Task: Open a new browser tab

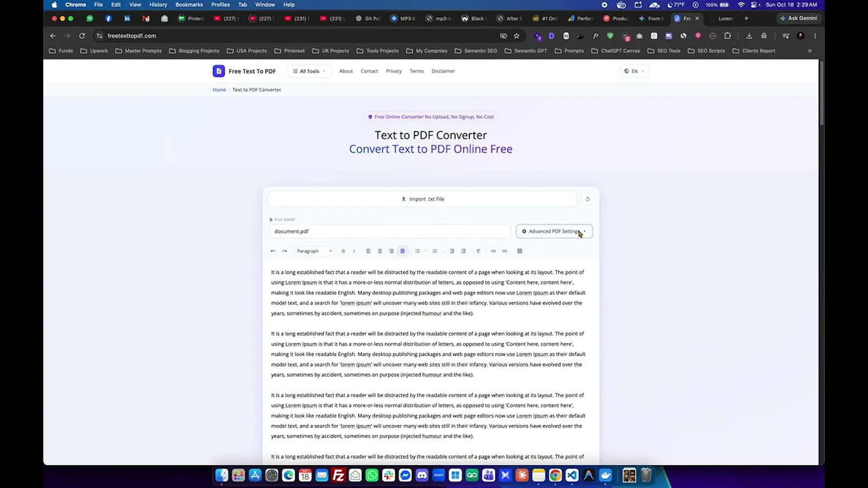Action: click(x=746, y=18)
